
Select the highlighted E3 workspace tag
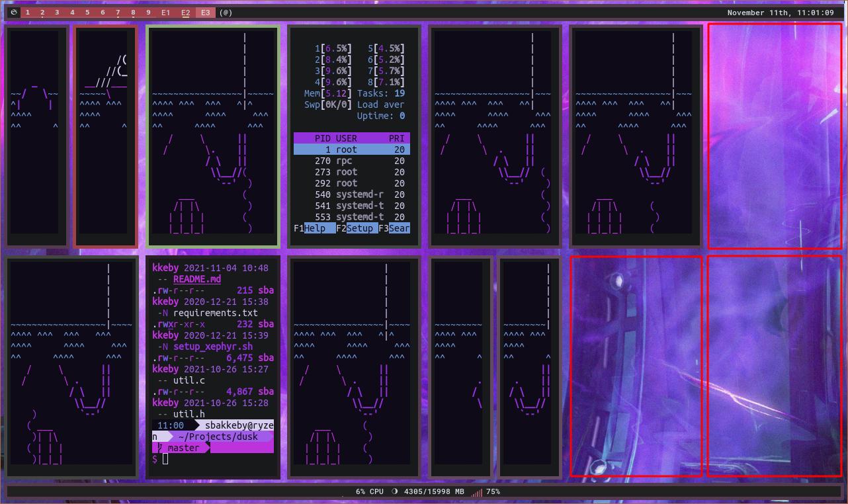click(206, 13)
